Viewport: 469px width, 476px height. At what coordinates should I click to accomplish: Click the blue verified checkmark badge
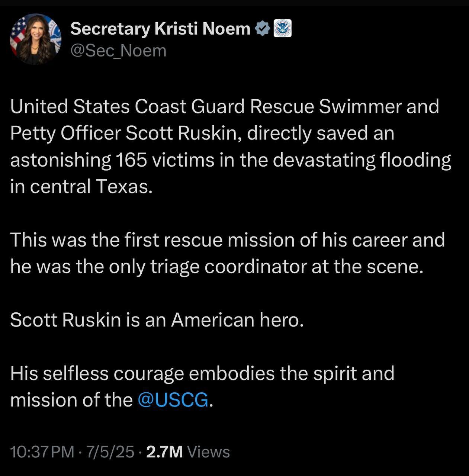[x=262, y=29]
